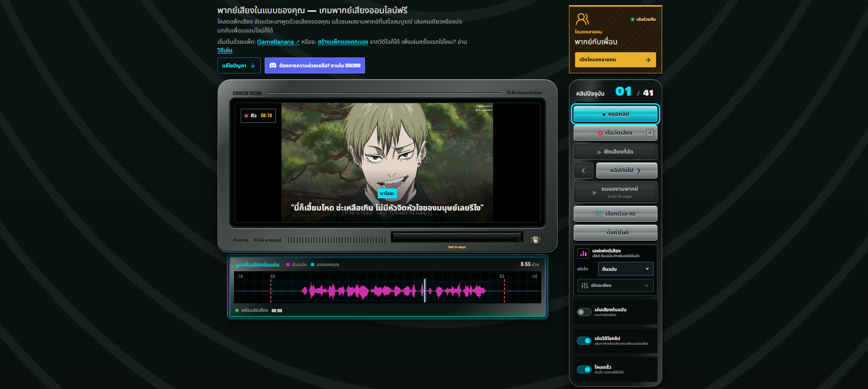This screenshot has height=389, width=868.
Task: Click the R shortcut key badge
Action: pyautogui.click(x=650, y=133)
